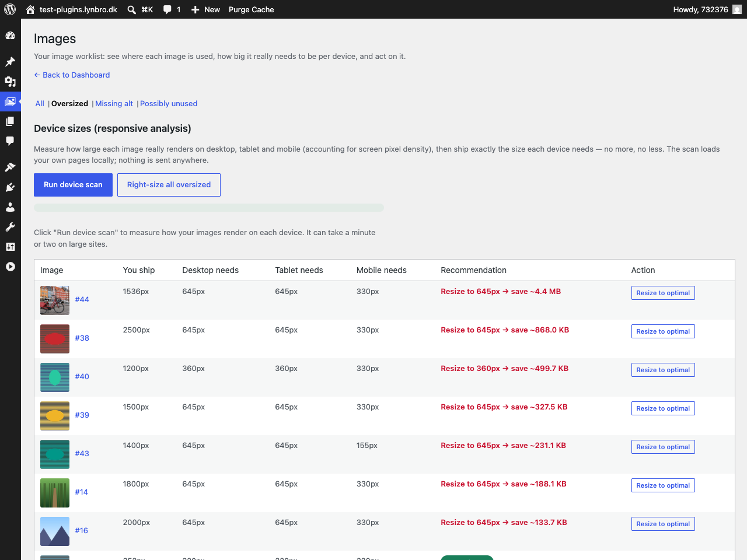Open the #38 image link
This screenshot has height=560, width=747.
point(82,338)
